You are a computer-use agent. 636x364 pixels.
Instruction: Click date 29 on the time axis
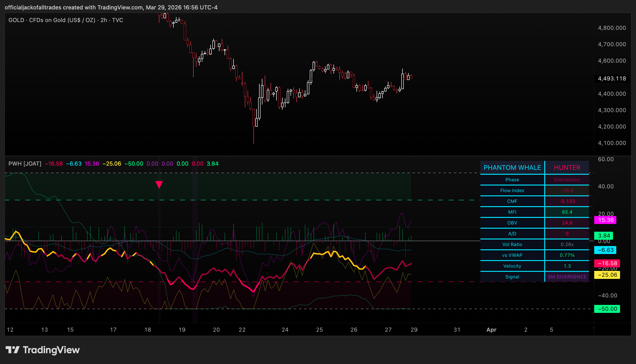[414, 330]
